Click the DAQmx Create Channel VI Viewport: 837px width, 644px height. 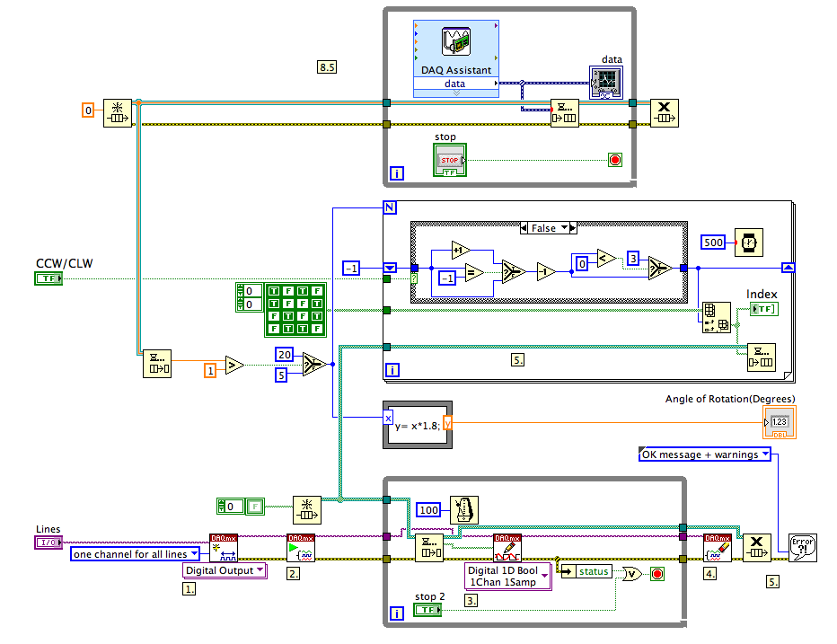pyautogui.click(x=223, y=548)
